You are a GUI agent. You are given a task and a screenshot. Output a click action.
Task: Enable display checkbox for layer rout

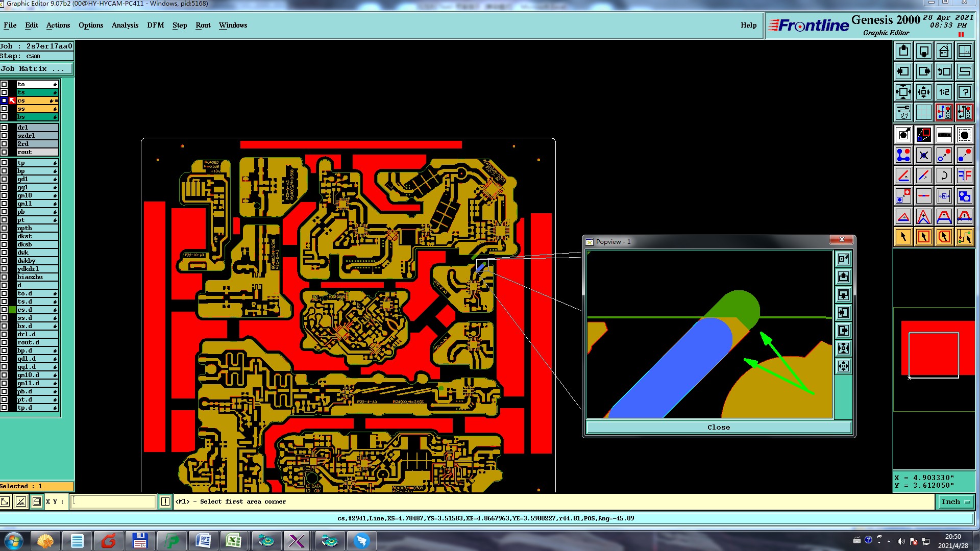4,152
